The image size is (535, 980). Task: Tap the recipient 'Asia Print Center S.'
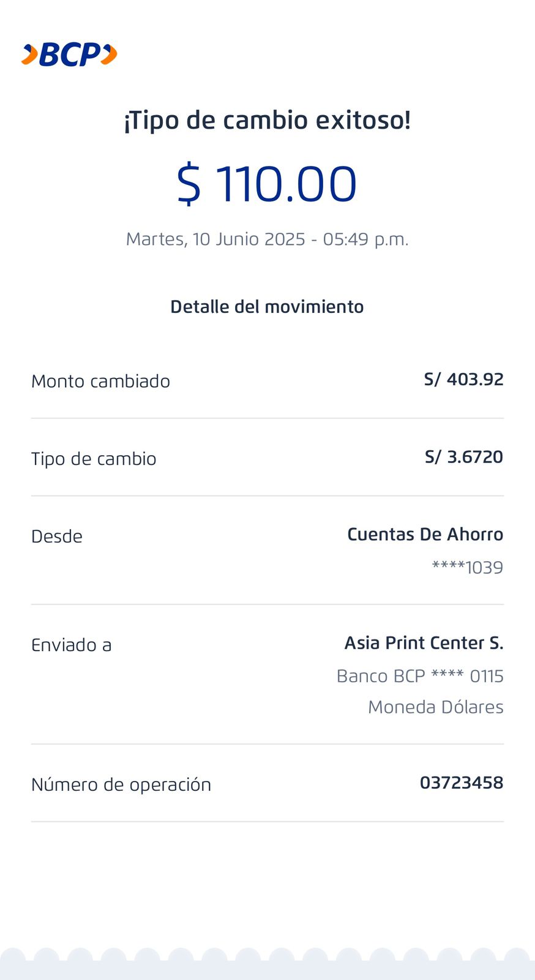[424, 643]
